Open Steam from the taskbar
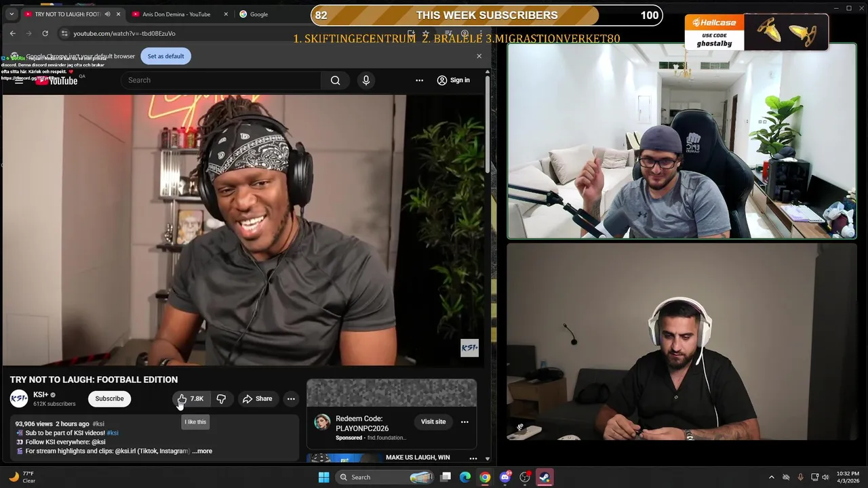This screenshot has width=868, height=488. pos(545,477)
